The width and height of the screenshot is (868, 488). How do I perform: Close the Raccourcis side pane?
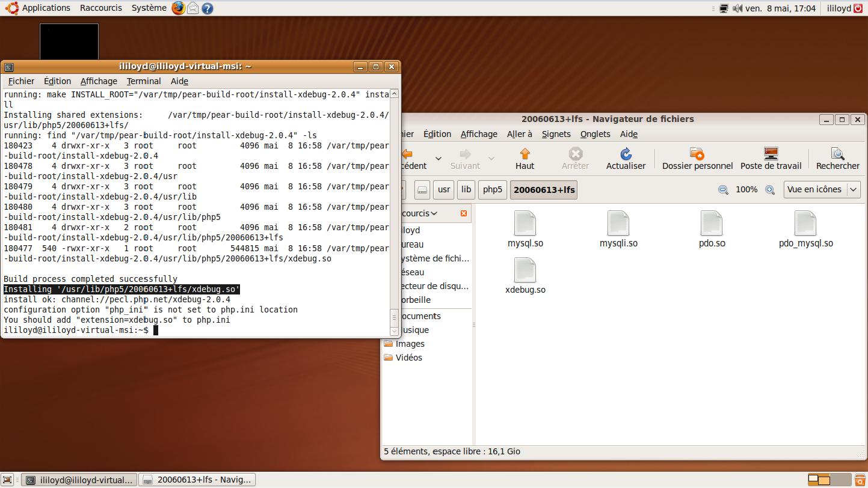point(464,213)
